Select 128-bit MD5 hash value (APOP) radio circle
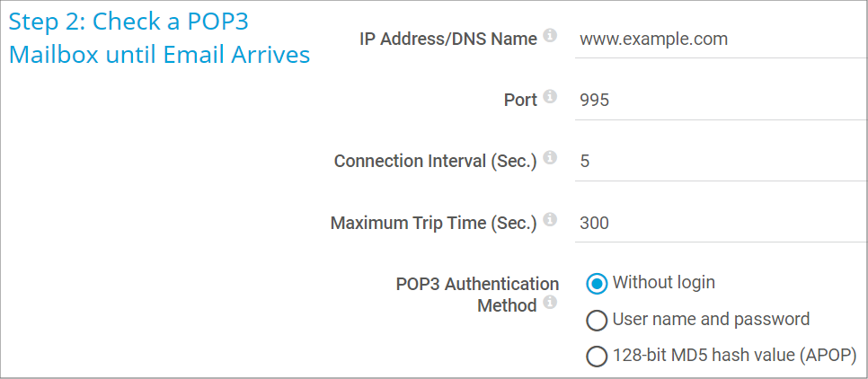The image size is (868, 379). click(597, 357)
